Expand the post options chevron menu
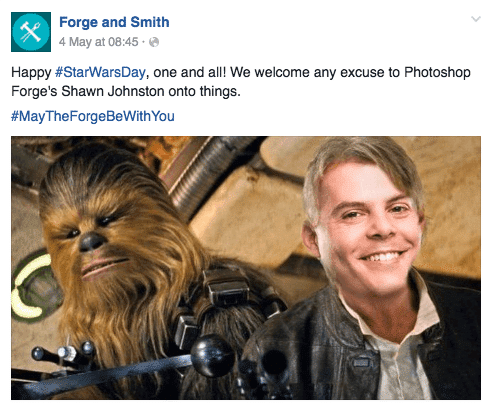Image resolution: width=490 pixels, height=409 pixels. (476, 19)
